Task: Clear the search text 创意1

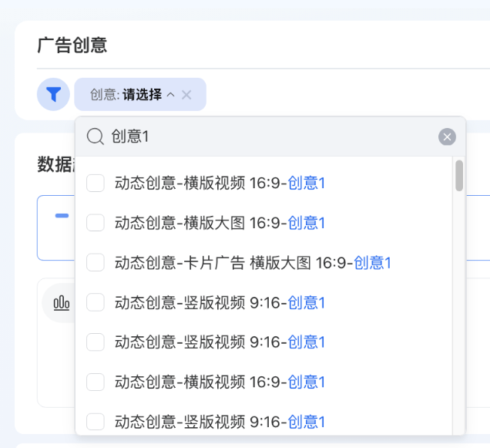Action: pos(447,136)
